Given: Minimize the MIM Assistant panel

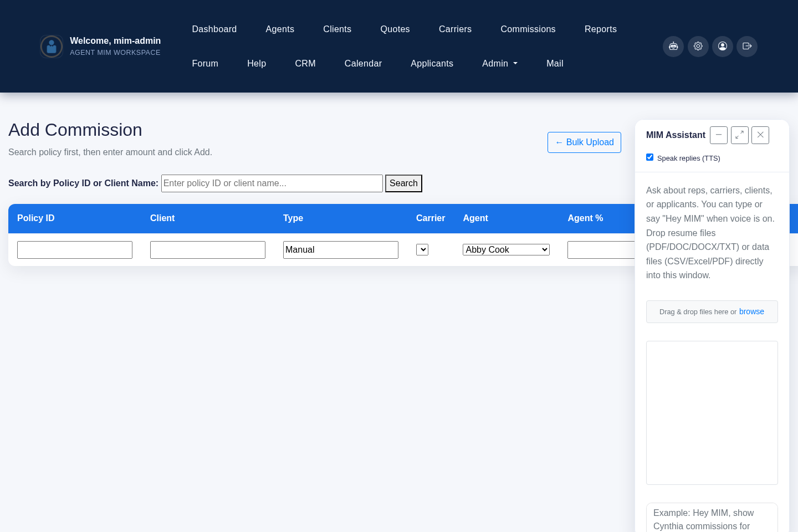Looking at the screenshot, I should coord(719,135).
